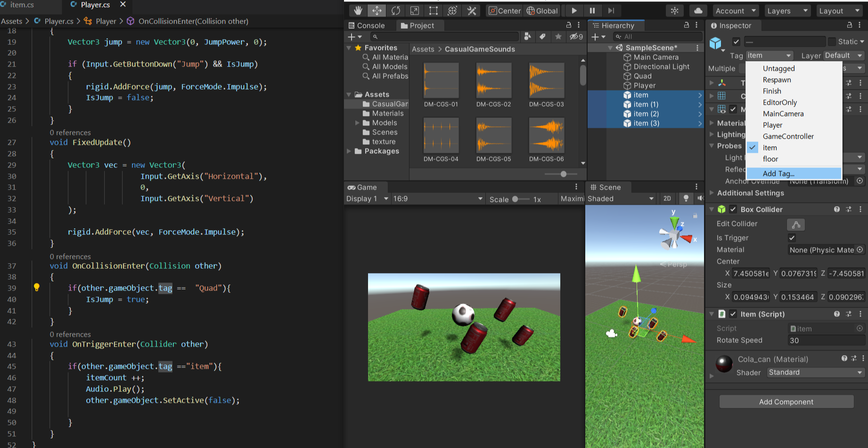Click Add Tag... menu entry

coord(794,174)
